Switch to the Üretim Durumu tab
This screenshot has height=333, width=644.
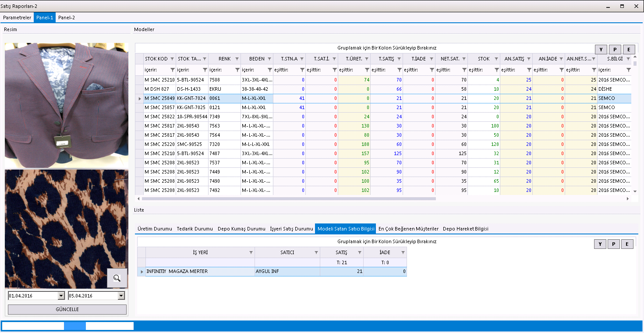click(x=155, y=229)
